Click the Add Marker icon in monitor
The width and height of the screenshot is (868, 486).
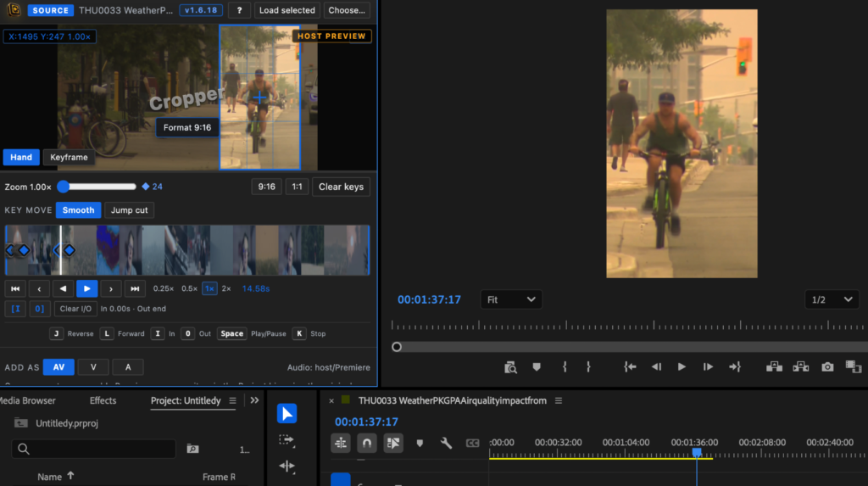pos(537,367)
